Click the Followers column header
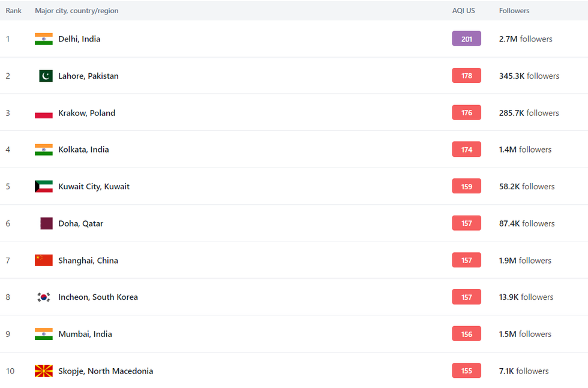Screen dimensions: 588x388 (514, 11)
